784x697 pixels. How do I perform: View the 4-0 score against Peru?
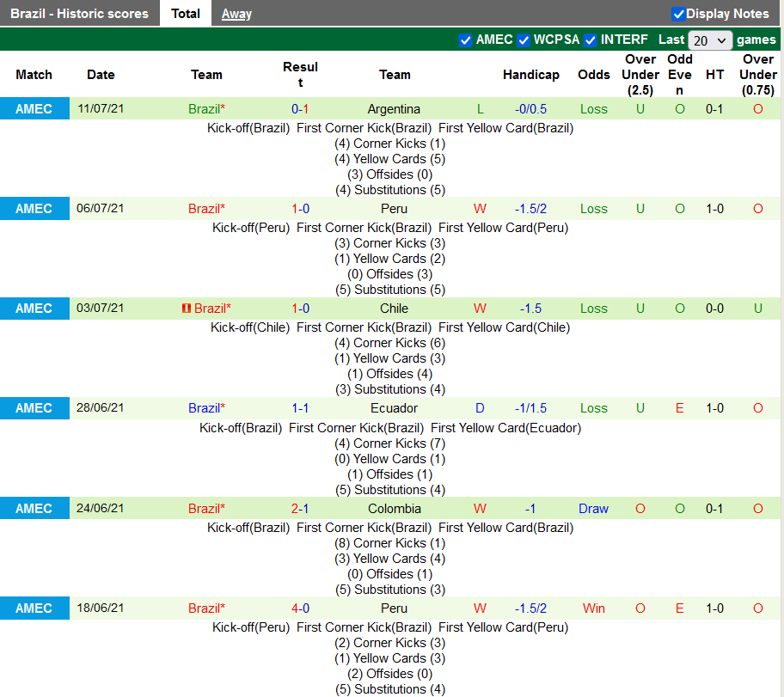300,608
